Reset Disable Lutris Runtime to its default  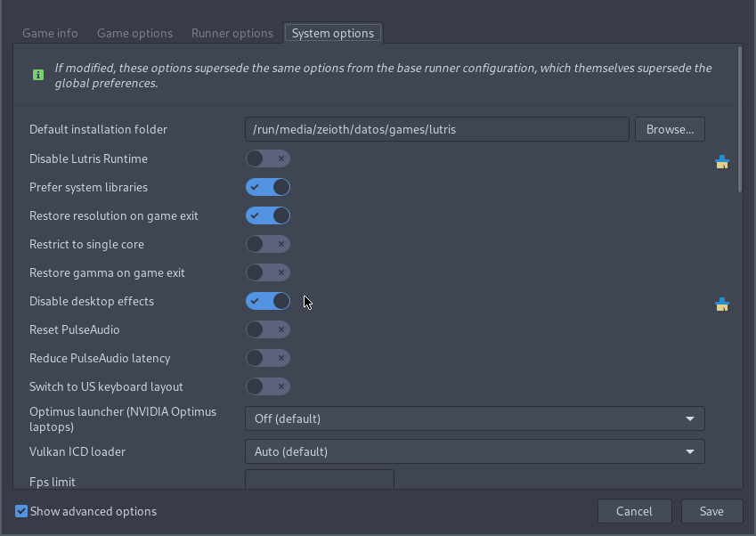coord(722,162)
